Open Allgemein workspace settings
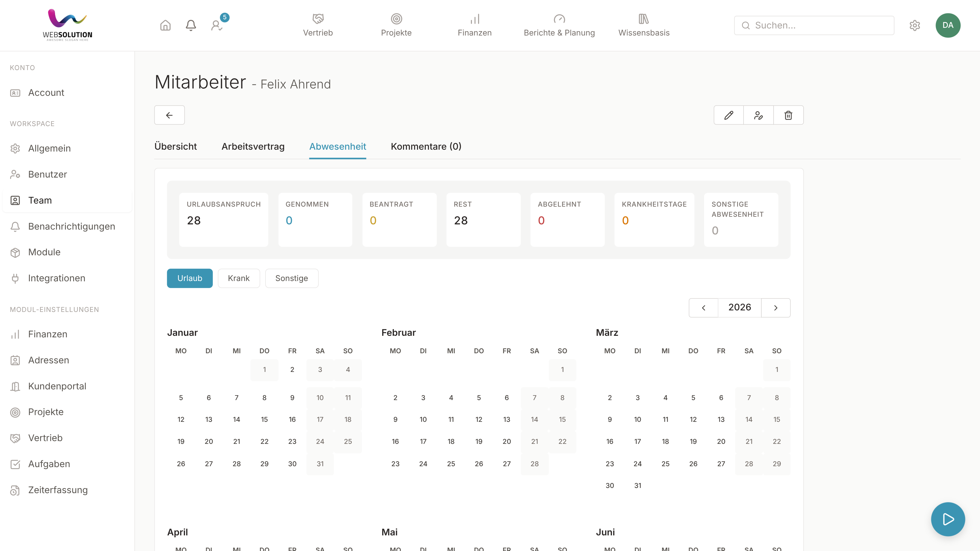The width and height of the screenshot is (980, 551). 67,148
